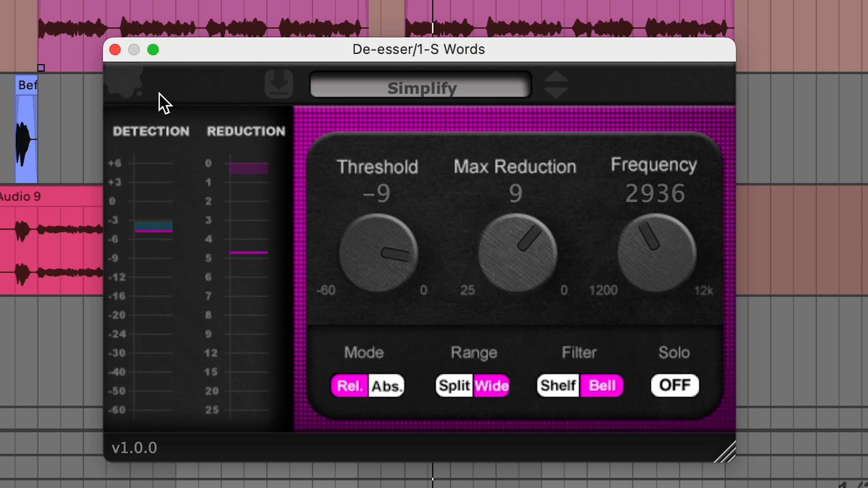Click the green zoom window button

pyautogui.click(x=153, y=50)
